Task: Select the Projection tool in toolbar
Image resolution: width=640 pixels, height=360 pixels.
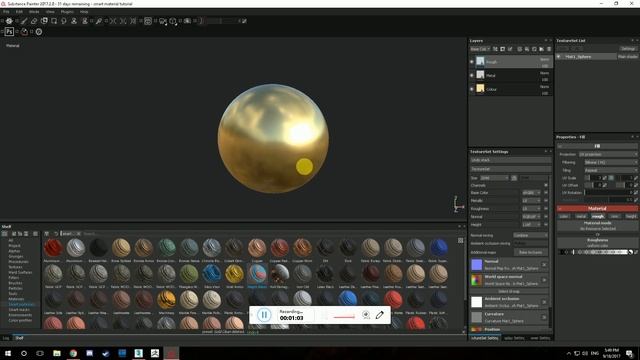Action: (44, 21)
